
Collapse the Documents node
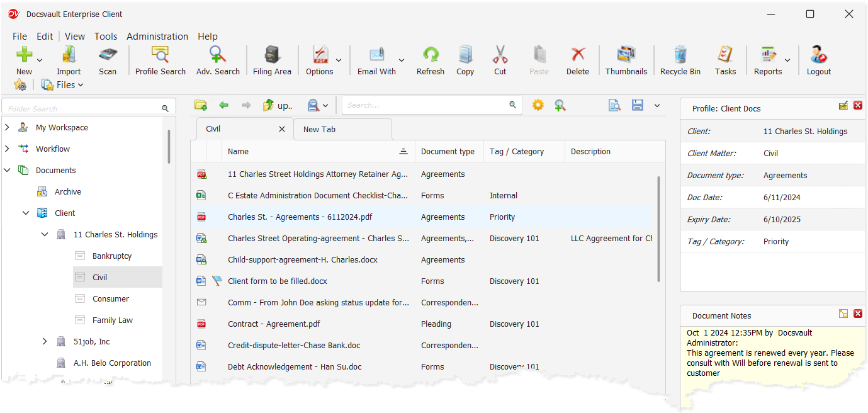(x=7, y=170)
